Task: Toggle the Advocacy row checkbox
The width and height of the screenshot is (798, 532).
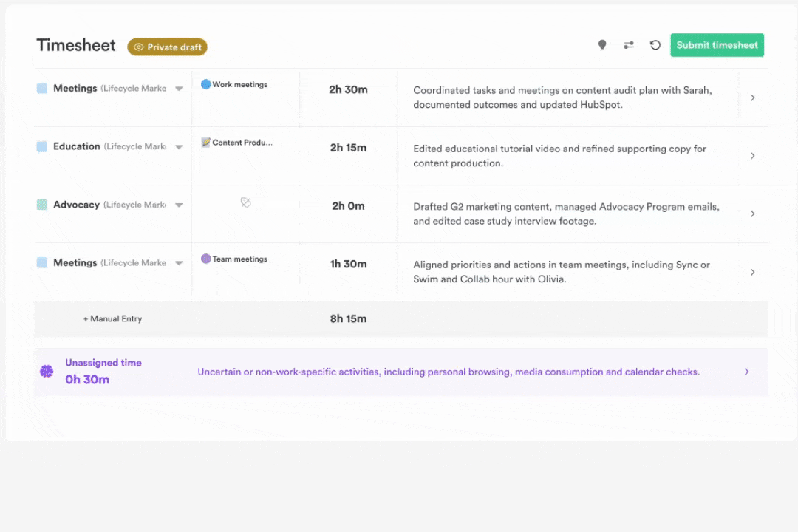Action: coord(42,205)
